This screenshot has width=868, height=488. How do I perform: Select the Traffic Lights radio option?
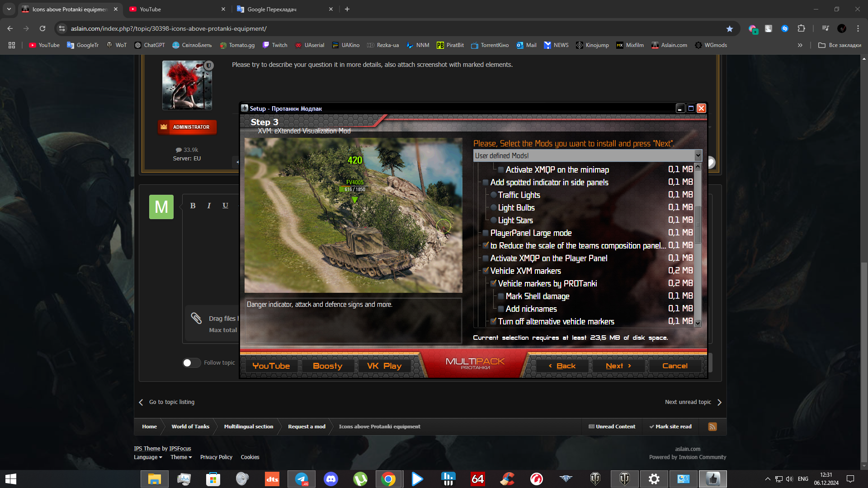click(x=494, y=195)
